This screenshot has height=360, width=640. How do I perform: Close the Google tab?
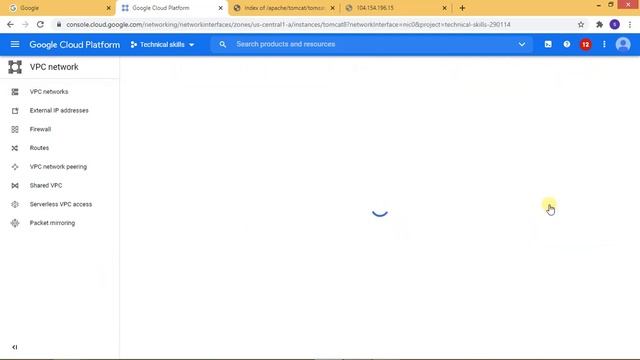109,8
